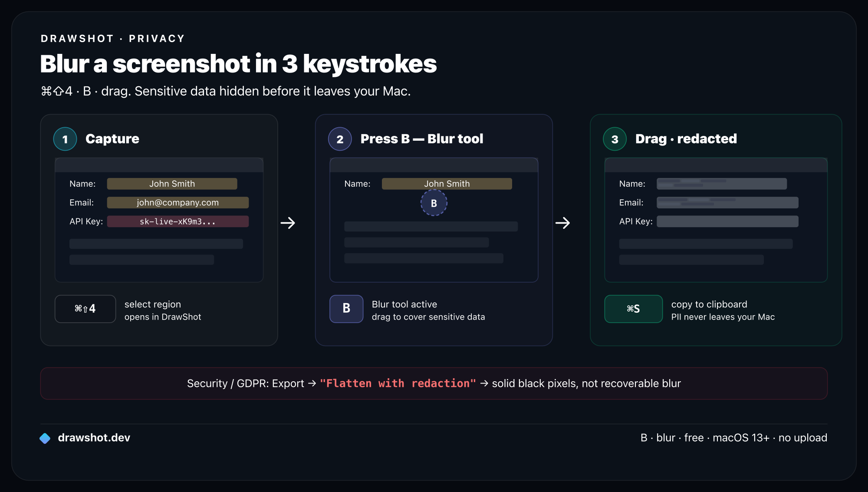Viewport: 868px width, 492px height.
Task: Click the ⌘⇧4 keyboard shortcut badge
Action: pyautogui.click(x=85, y=309)
